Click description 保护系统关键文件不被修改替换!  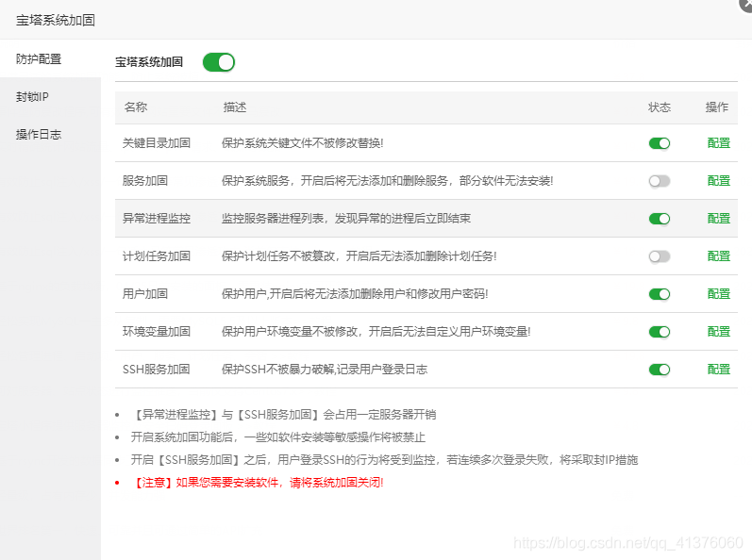302,143
